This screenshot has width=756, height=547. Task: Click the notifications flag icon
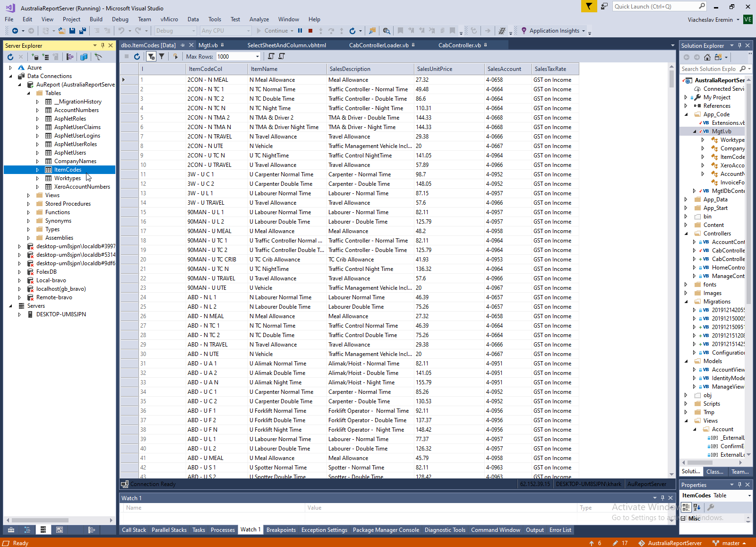coord(589,6)
